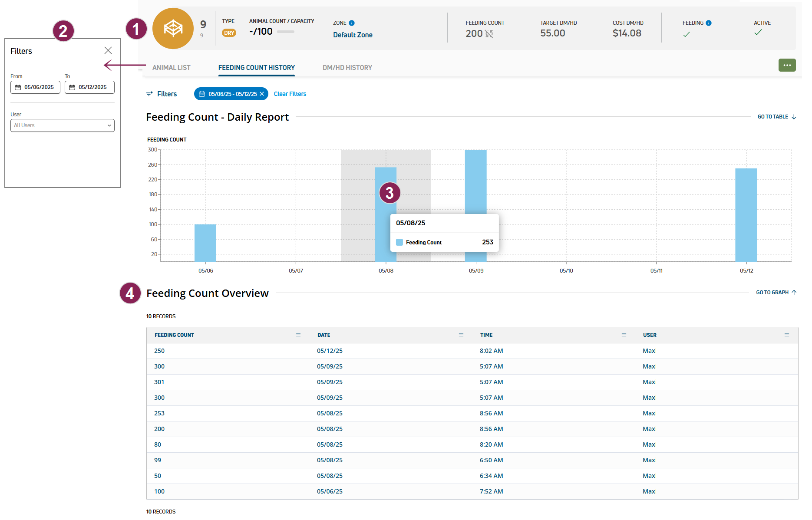The width and height of the screenshot is (812, 520).
Task: Open the Filters panel icon
Action: pyautogui.click(x=150, y=94)
